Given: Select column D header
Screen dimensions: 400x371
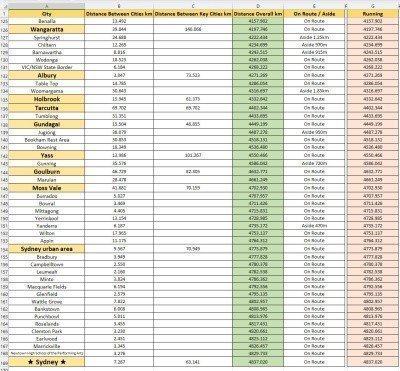Looking at the screenshot, I should 258,6.
